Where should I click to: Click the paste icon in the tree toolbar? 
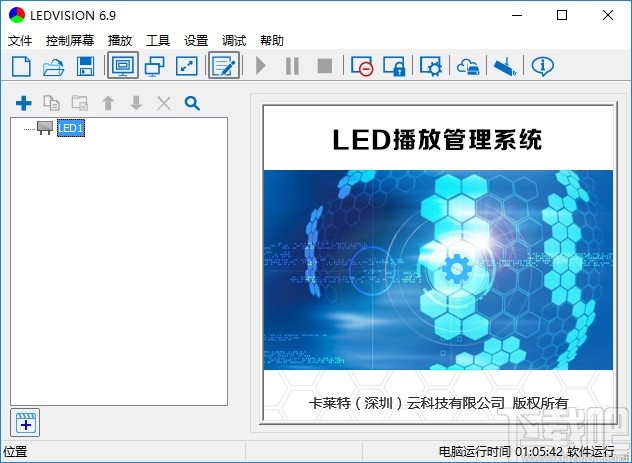pyautogui.click(x=80, y=103)
